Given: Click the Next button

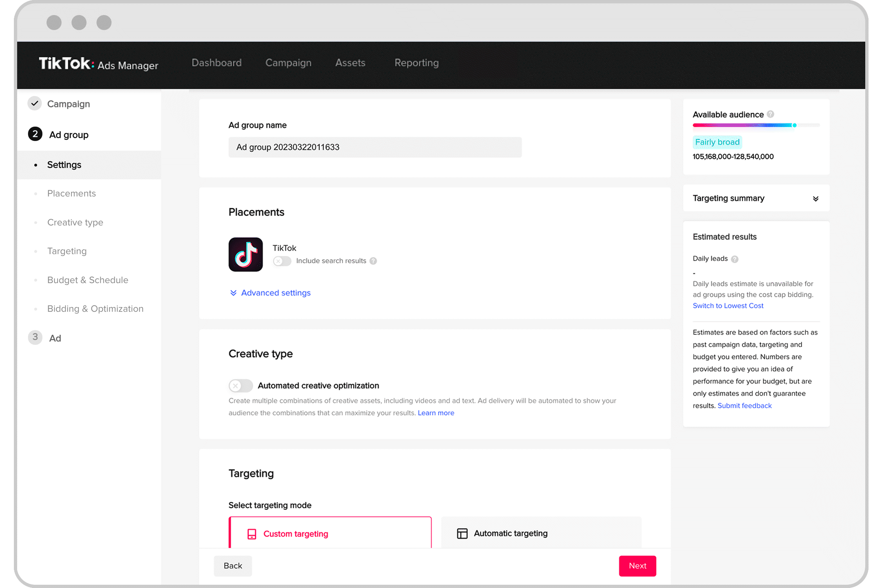Looking at the screenshot, I should [637, 566].
